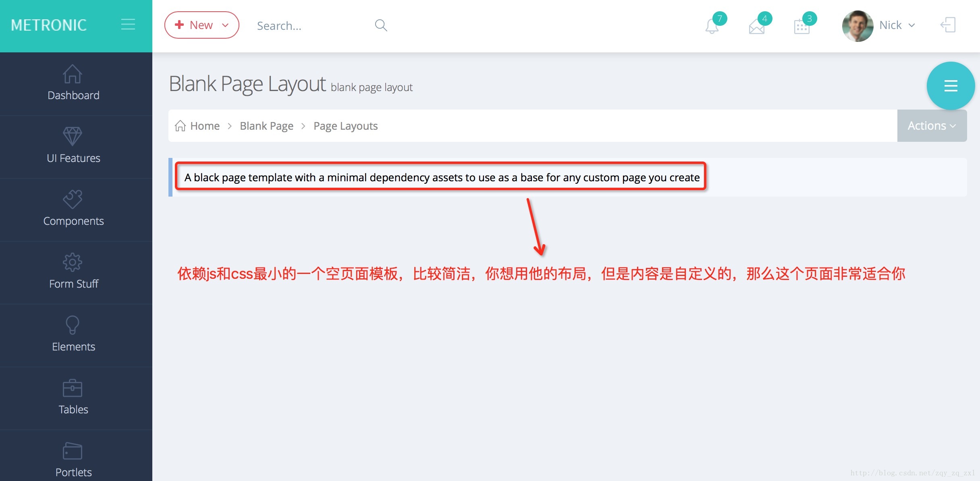Screen dimensions: 980x481
Task: Expand the Actions dropdown
Action: [x=932, y=126]
